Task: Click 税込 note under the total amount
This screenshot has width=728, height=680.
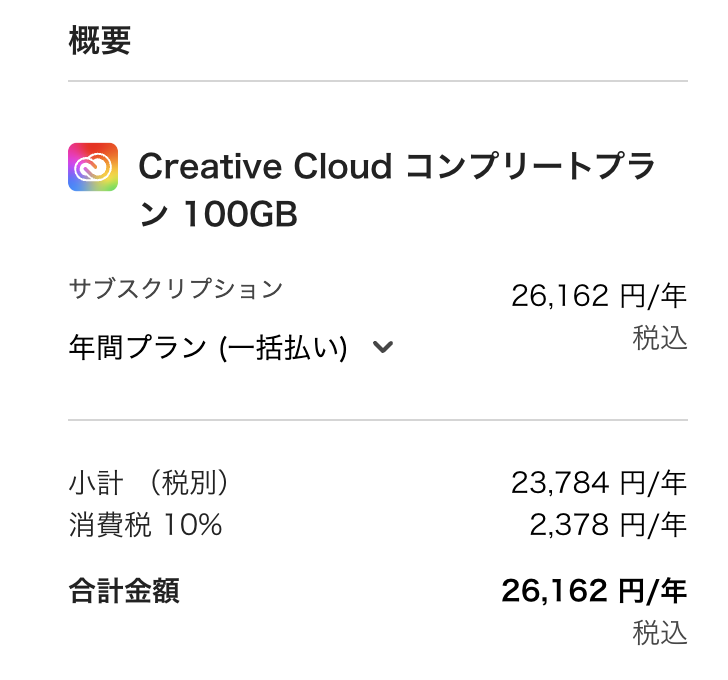Action: pyautogui.click(x=660, y=632)
